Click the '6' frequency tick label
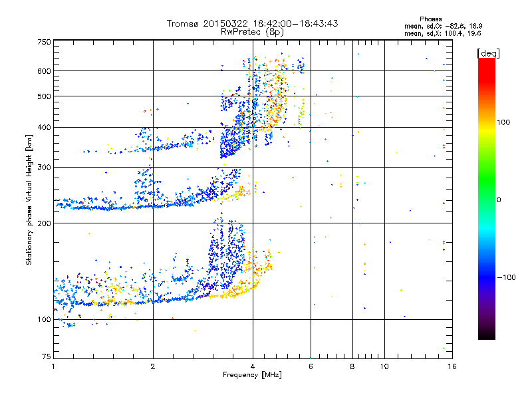 pyautogui.click(x=311, y=366)
